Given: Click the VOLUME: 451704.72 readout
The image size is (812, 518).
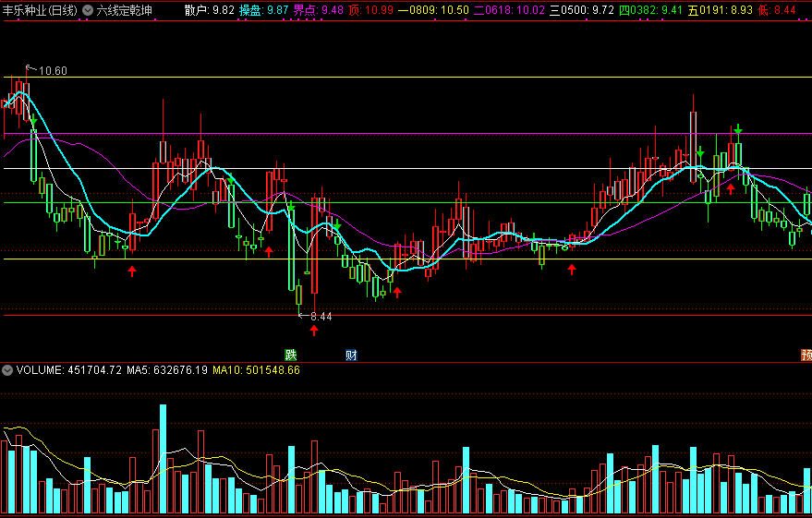Looking at the screenshot, I should pyautogui.click(x=69, y=370).
